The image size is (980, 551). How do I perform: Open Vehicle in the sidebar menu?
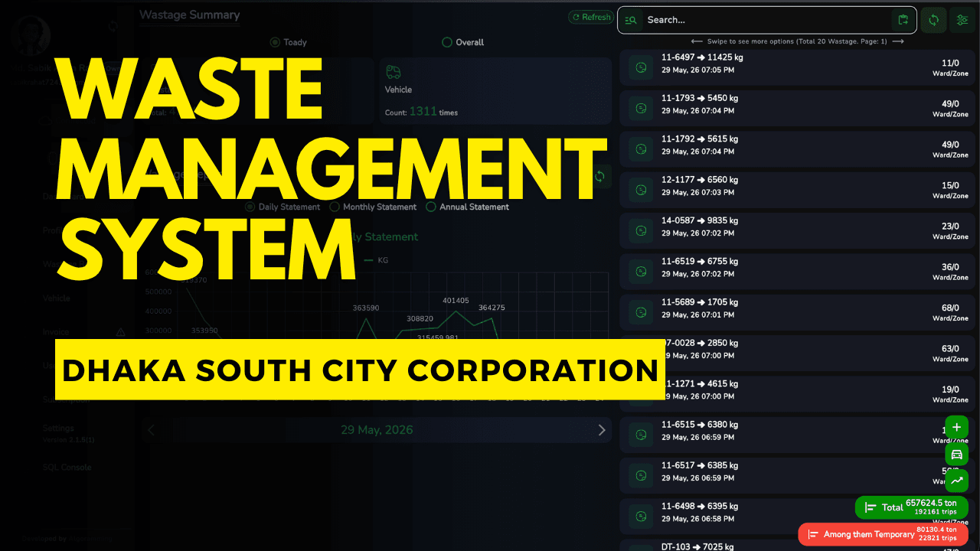coord(57,298)
